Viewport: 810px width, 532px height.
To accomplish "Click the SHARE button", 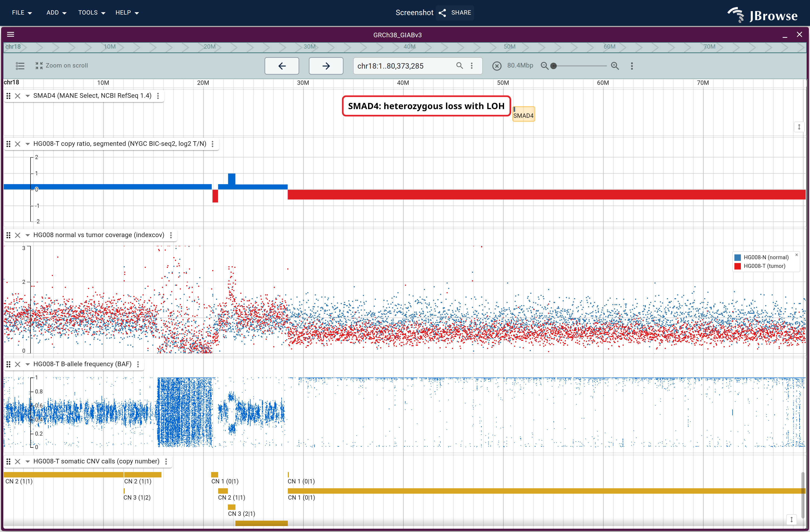I will pyautogui.click(x=455, y=13).
